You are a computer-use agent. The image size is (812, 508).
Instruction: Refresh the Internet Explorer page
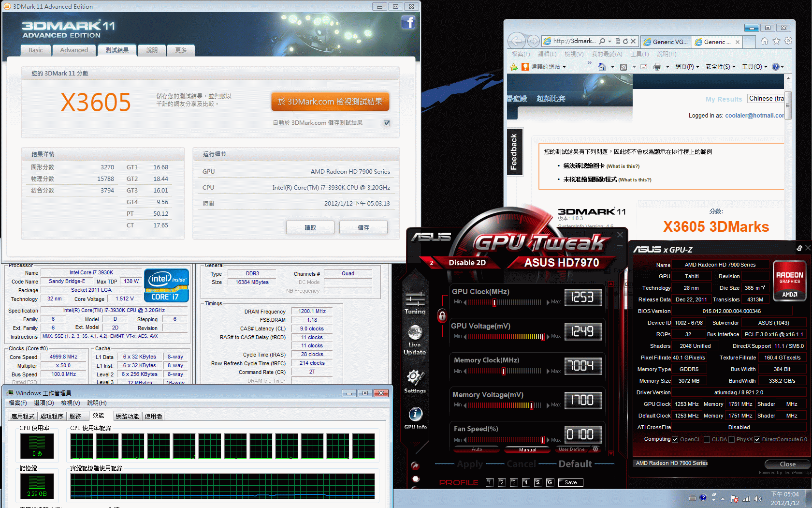625,41
